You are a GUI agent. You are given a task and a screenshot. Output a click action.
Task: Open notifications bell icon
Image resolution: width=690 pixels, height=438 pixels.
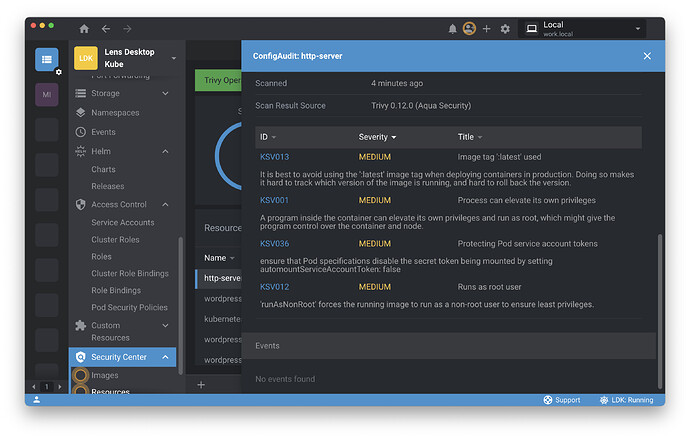click(453, 29)
